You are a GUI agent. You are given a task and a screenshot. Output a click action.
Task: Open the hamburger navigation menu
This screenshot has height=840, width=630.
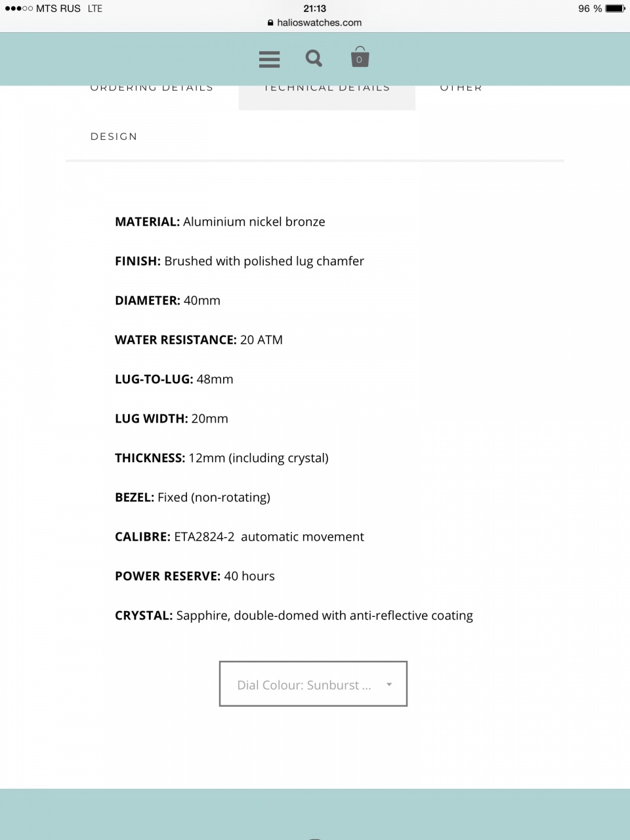coord(269,59)
